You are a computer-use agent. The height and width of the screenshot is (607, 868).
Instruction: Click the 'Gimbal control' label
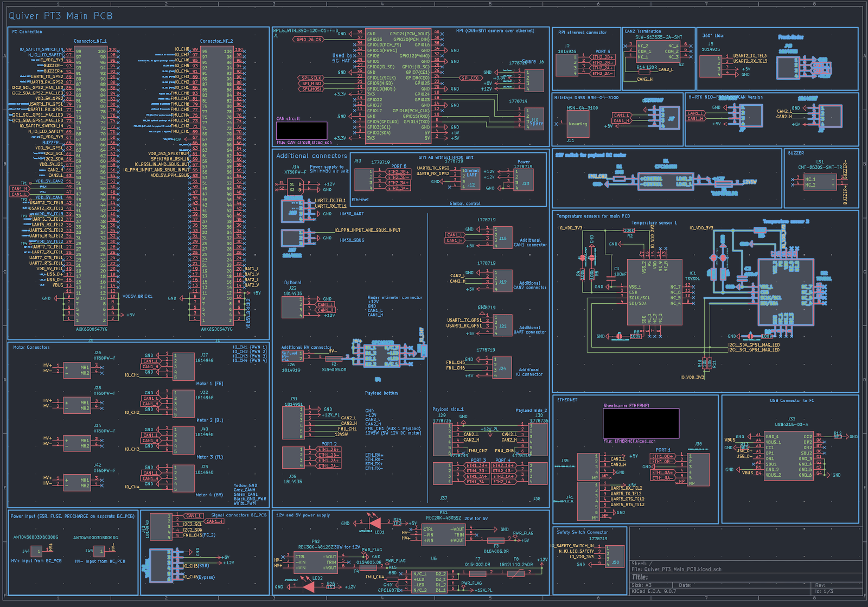465,204
